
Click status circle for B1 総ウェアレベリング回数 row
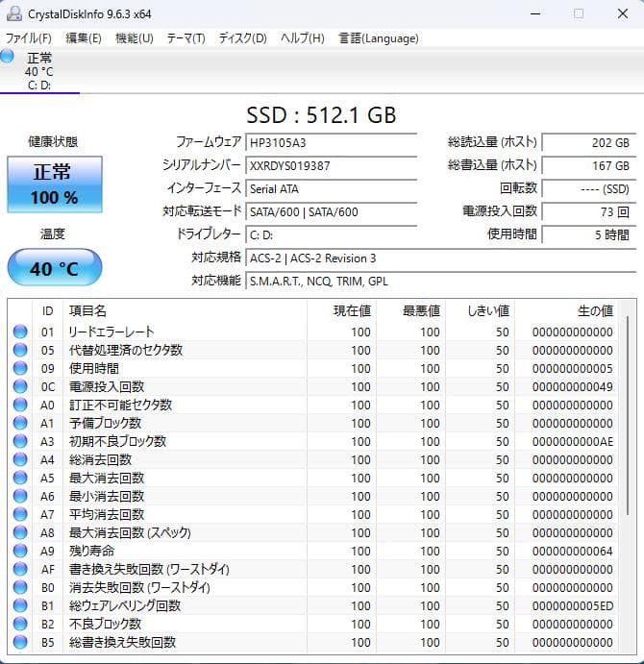coord(20,605)
